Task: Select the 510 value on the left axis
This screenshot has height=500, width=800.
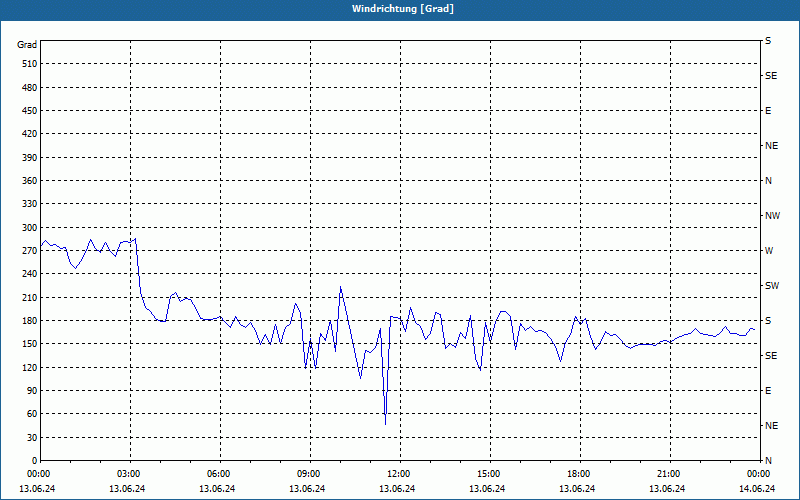Action: click(30, 64)
